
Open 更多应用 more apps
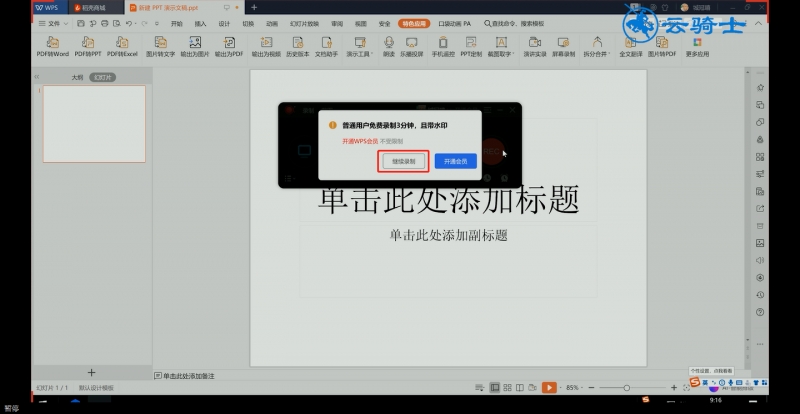pos(697,46)
